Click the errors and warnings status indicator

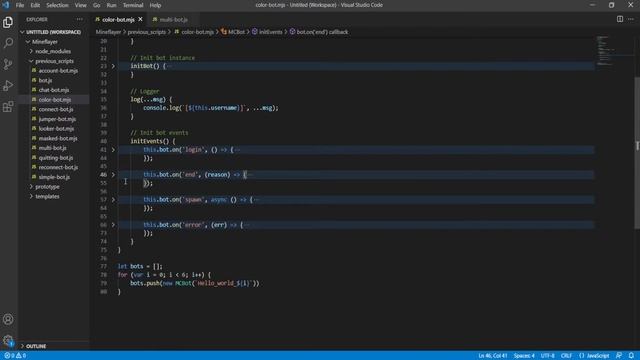tap(15, 356)
